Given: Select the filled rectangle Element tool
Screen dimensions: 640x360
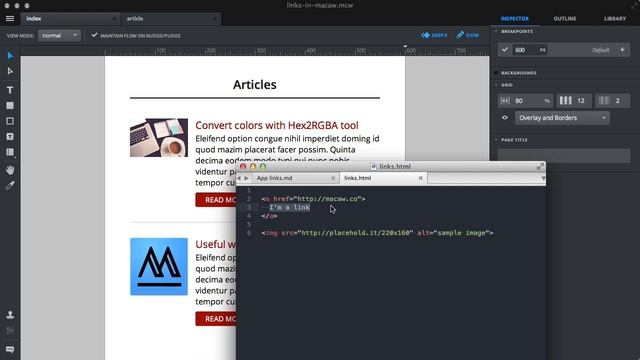Looking at the screenshot, I should pos(10,106).
